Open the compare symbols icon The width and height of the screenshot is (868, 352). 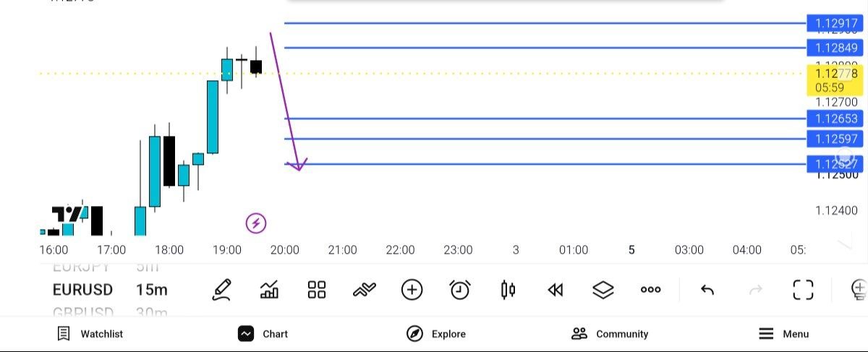click(x=365, y=290)
